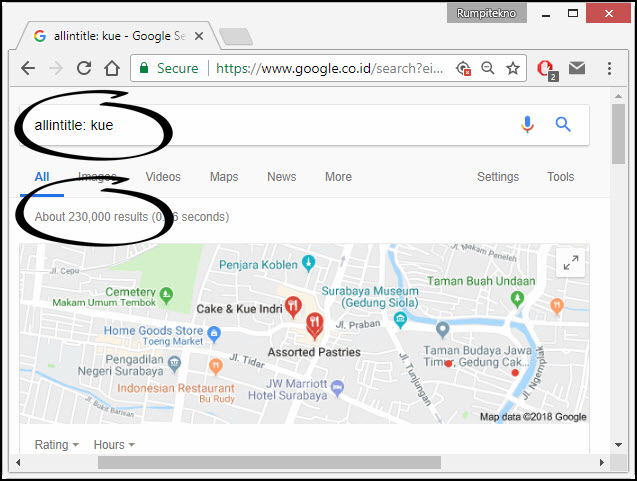Image resolution: width=637 pixels, height=481 pixels.
Task: Click the blue search magnifier button
Action: [563, 124]
